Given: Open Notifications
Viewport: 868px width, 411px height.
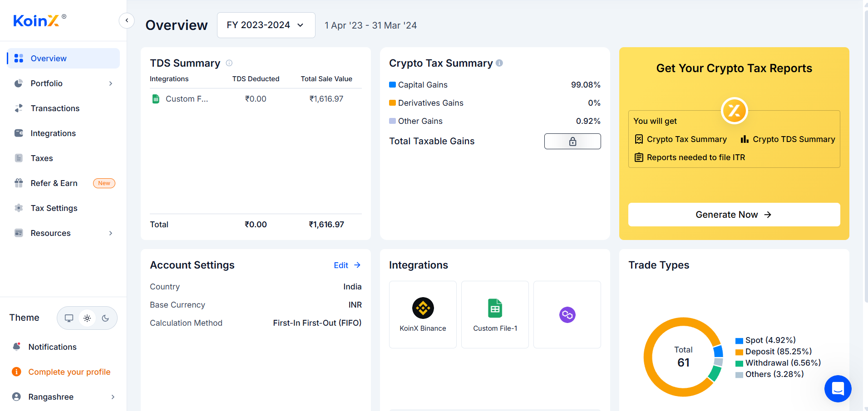Looking at the screenshot, I should coord(53,347).
